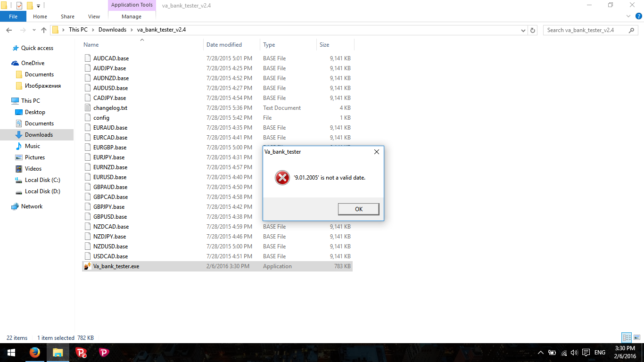This screenshot has height=362, width=644.
Task: Select Quick access in navigation pane
Action: (37, 48)
